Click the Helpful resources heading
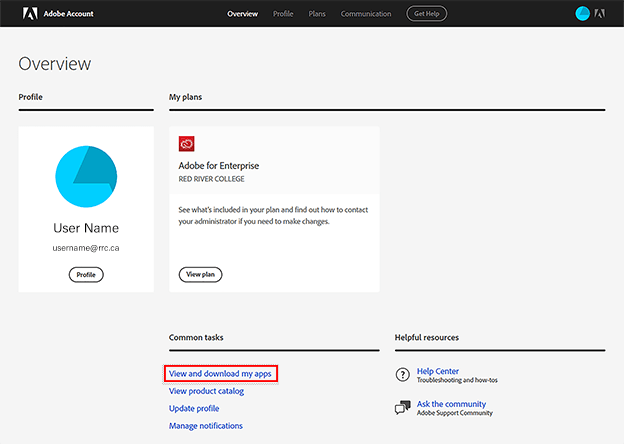 pyautogui.click(x=427, y=337)
